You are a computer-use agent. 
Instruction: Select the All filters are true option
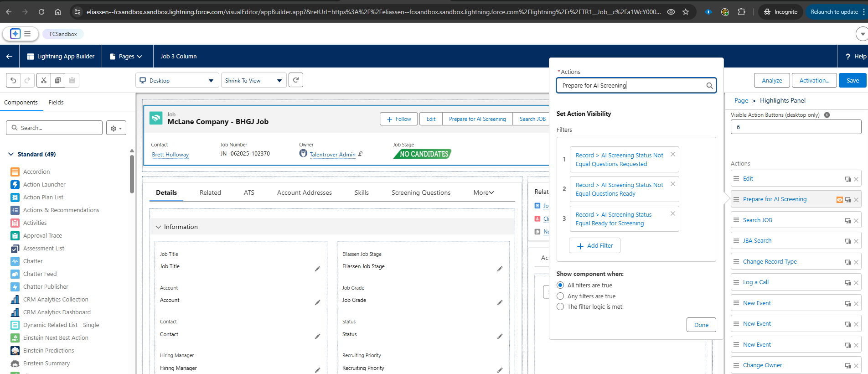(x=560, y=285)
